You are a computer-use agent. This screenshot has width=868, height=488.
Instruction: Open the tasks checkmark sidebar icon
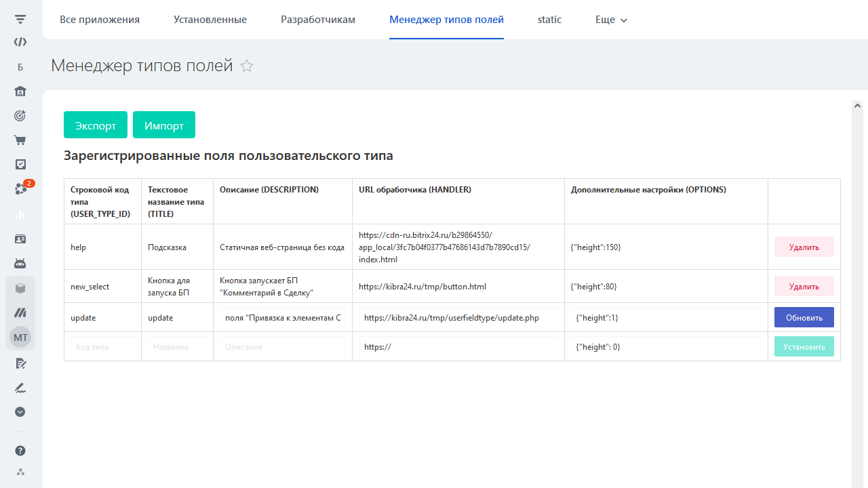[x=20, y=164]
